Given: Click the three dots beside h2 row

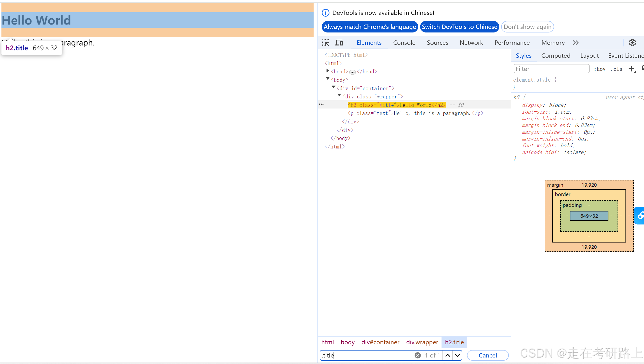Looking at the screenshot, I should point(321,104).
